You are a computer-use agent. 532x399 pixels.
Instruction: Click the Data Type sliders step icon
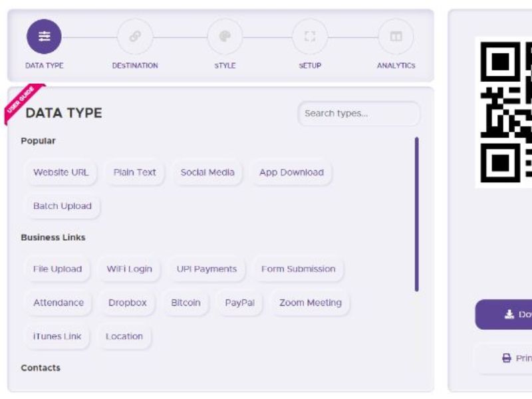pyautogui.click(x=44, y=37)
